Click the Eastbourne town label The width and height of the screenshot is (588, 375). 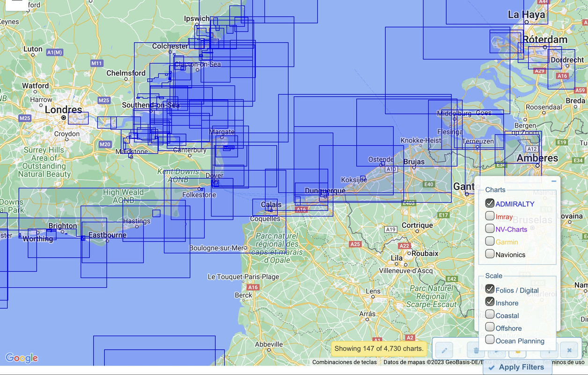107,235
